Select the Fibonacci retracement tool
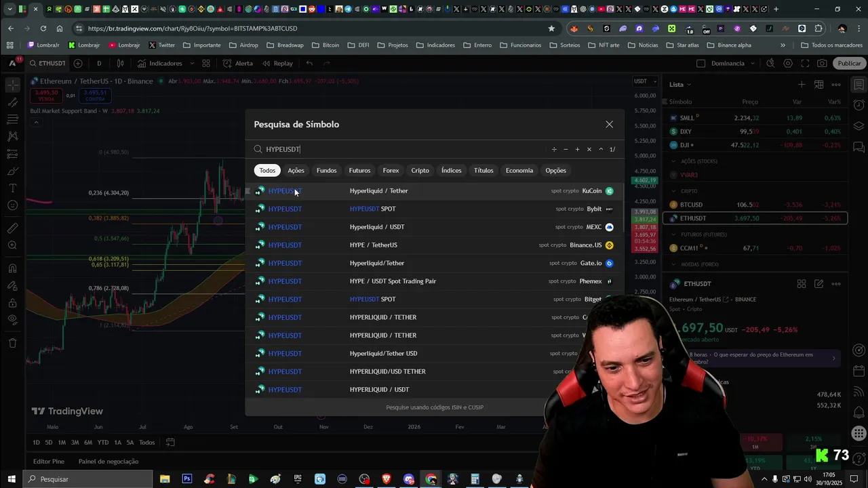The image size is (868, 488). [13, 119]
